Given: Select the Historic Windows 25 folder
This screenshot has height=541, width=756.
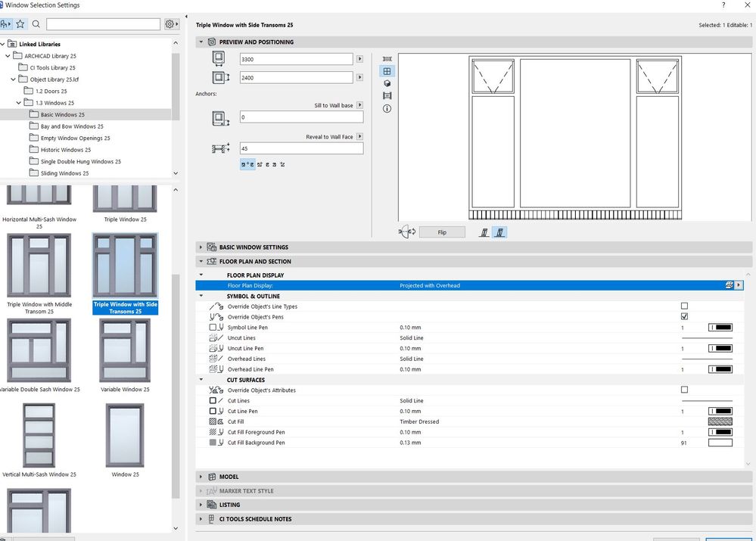Looking at the screenshot, I should click(x=66, y=150).
